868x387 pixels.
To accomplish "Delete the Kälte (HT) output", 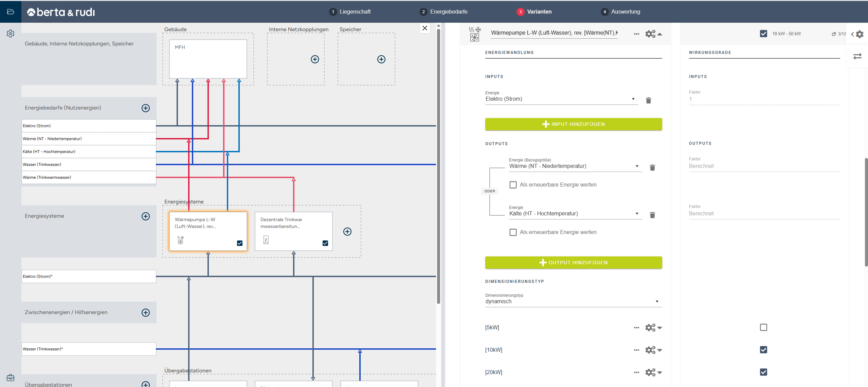I will [652, 215].
